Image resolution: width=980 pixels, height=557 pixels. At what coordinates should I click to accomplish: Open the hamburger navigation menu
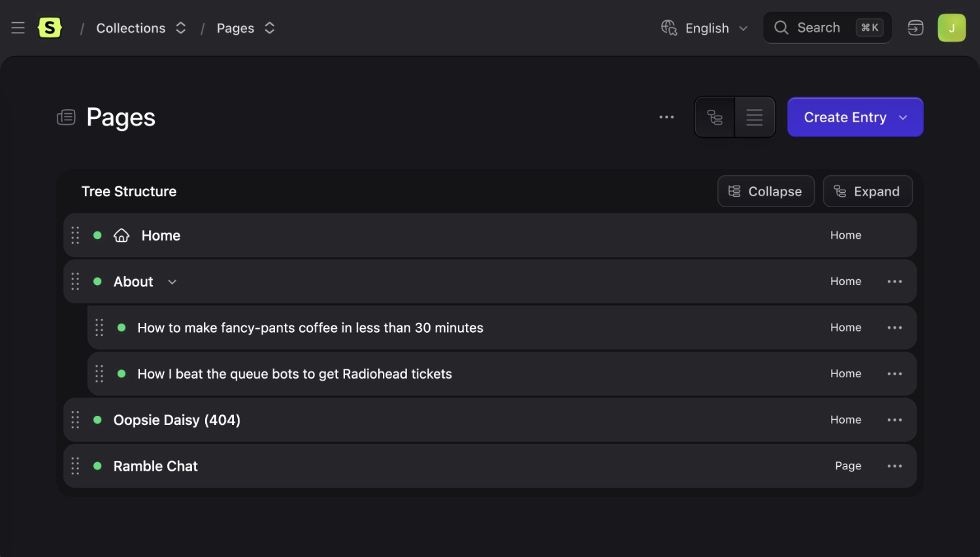tap(18, 28)
